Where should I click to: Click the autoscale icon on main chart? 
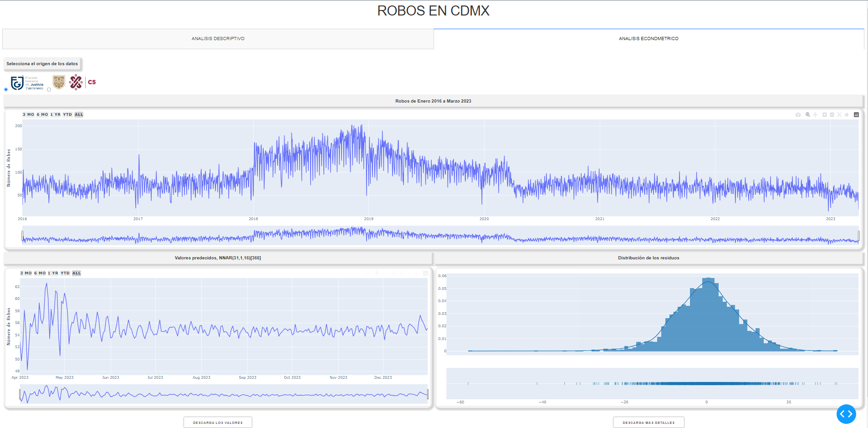pos(839,115)
